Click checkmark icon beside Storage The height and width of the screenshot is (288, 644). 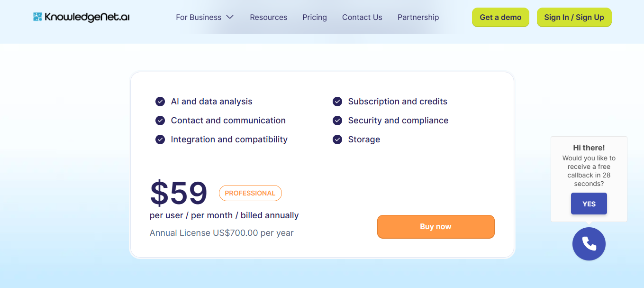tap(337, 139)
